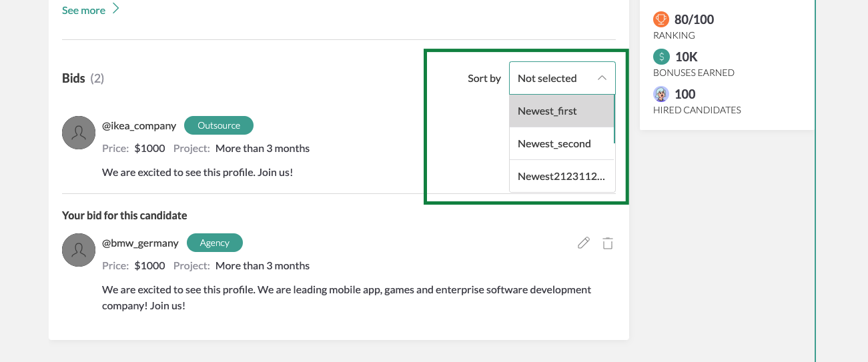Open the @bmw_germany username link
The image size is (868, 362).
tap(140, 243)
